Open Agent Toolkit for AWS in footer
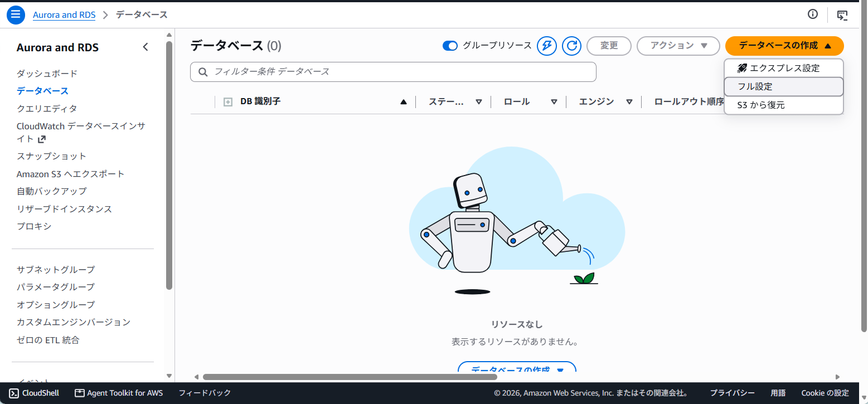Image resolution: width=868 pixels, height=404 pixels. pos(119,393)
